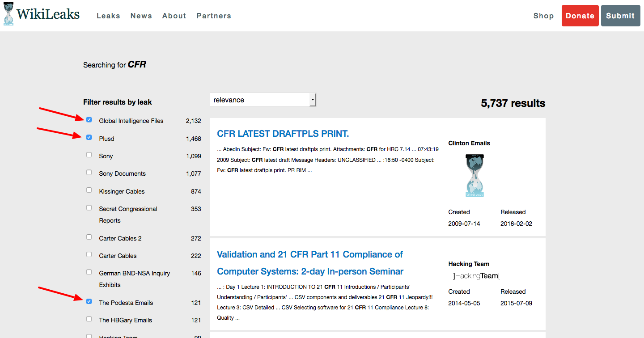Open the Validation and 21 CFR seminar result
The height and width of the screenshot is (338, 644).
pos(310,263)
